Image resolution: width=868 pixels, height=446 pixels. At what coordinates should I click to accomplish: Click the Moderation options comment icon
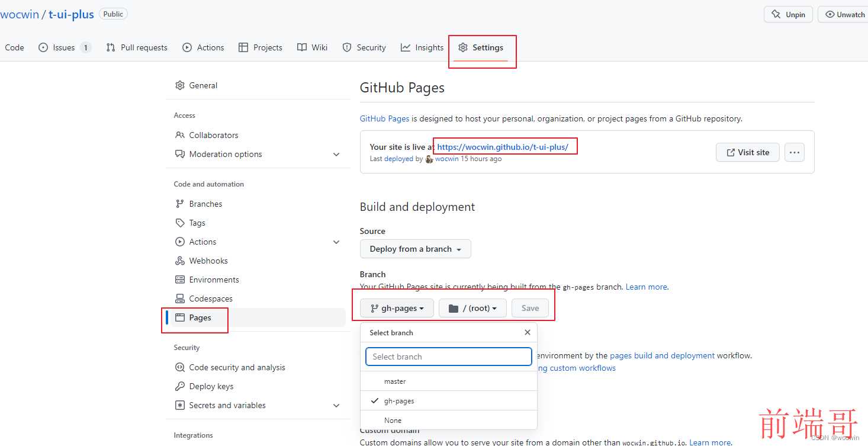(x=180, y=154)
